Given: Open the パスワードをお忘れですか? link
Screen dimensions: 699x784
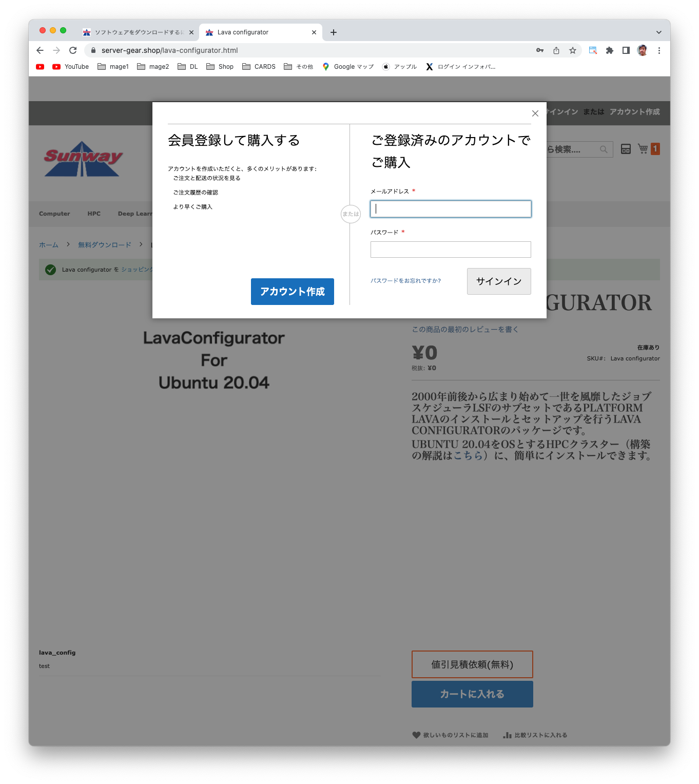Looking at the screenshot, I should (405, 281).
